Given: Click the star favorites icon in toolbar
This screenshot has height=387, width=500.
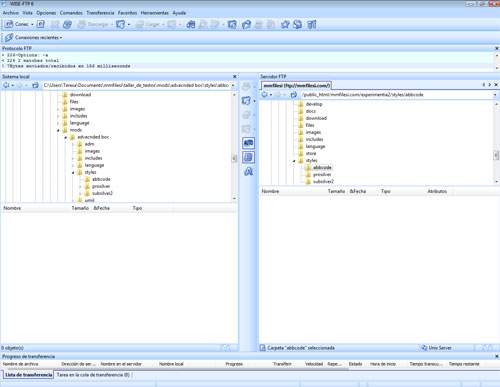Looking at the screenshot, I should (285, 24).
